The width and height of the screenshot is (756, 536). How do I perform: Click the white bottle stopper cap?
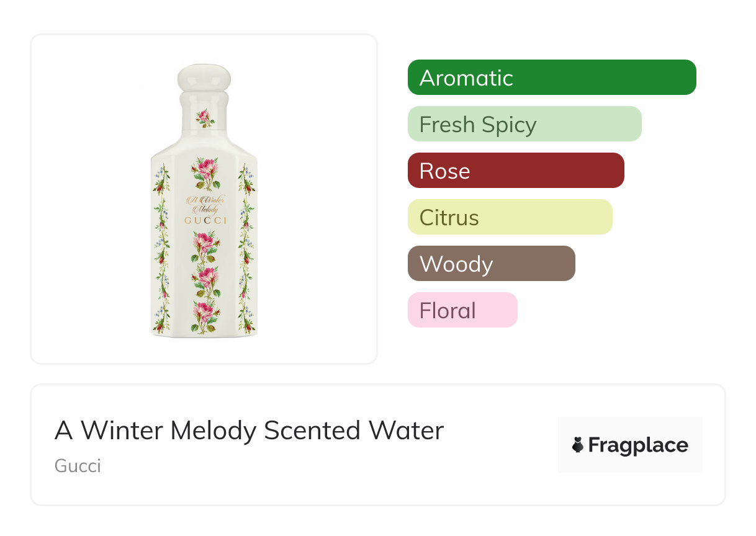tap(204, 78)
